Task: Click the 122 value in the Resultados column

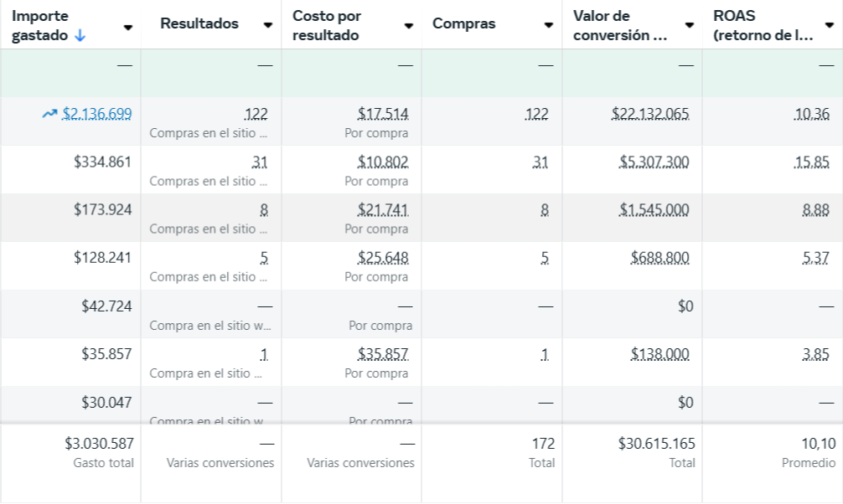Action: pos(256,114)
